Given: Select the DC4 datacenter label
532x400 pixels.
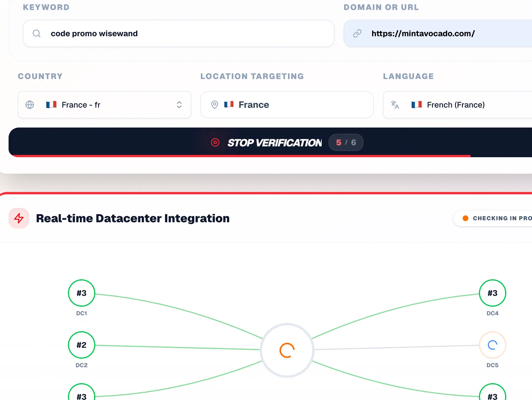Looking at the screenshot, I should coord(492,313).
